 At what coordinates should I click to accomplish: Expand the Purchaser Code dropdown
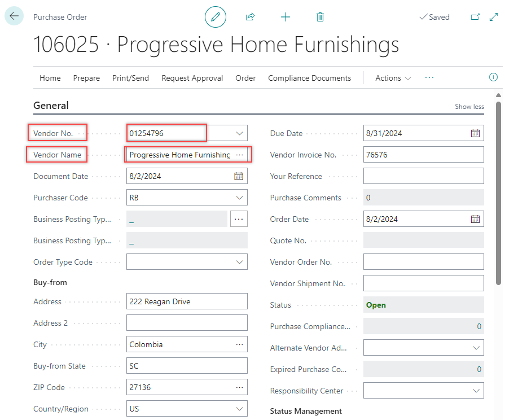pyautogui.click(x=239, y=198)
